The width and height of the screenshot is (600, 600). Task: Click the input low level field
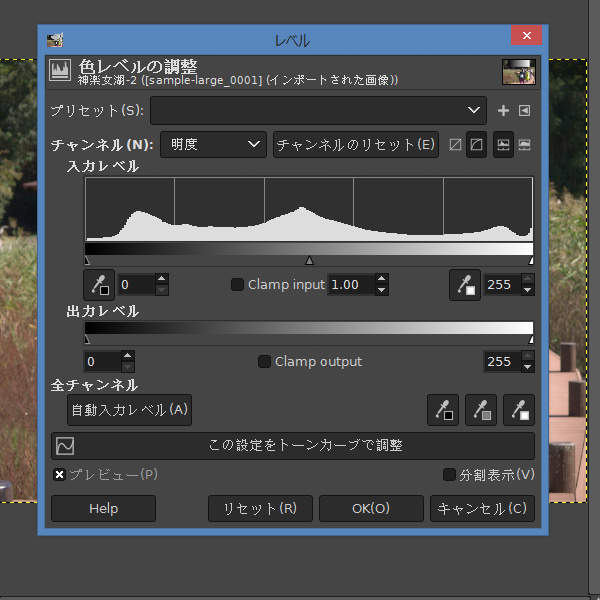click(x=137, y=285)
